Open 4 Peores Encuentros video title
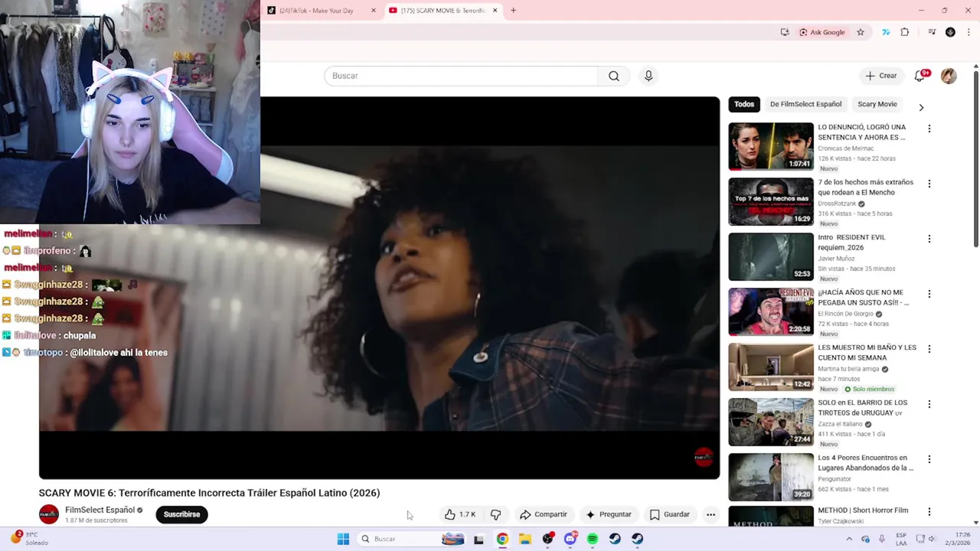 pos(866,462)
